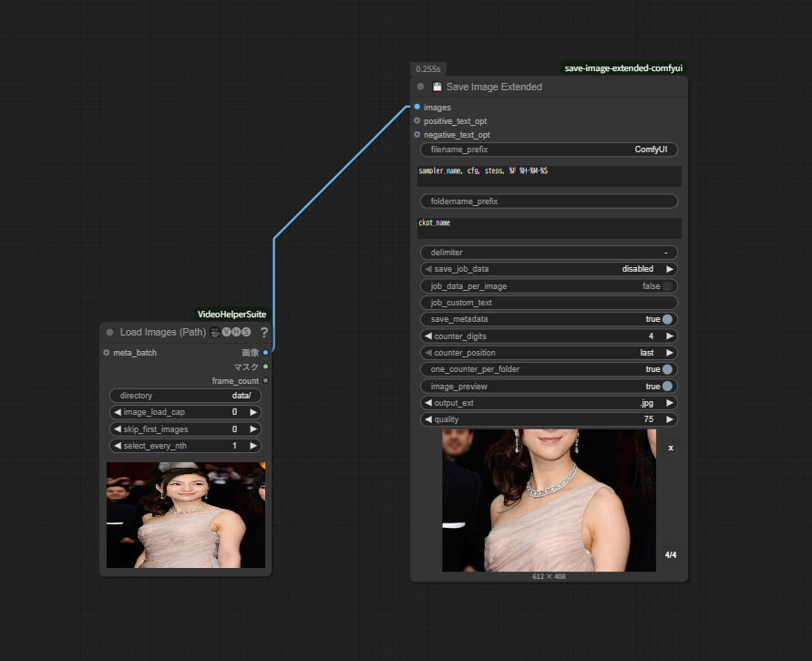Click the マスク output socket
The image size is (812, 661).
[x=265, y=367]
